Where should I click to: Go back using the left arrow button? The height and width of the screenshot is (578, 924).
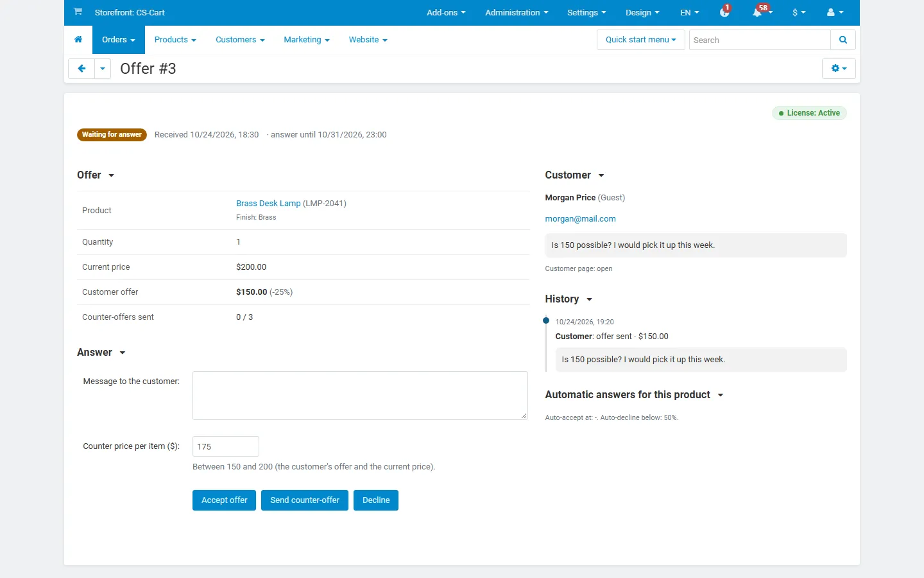(x=81, y=69)
